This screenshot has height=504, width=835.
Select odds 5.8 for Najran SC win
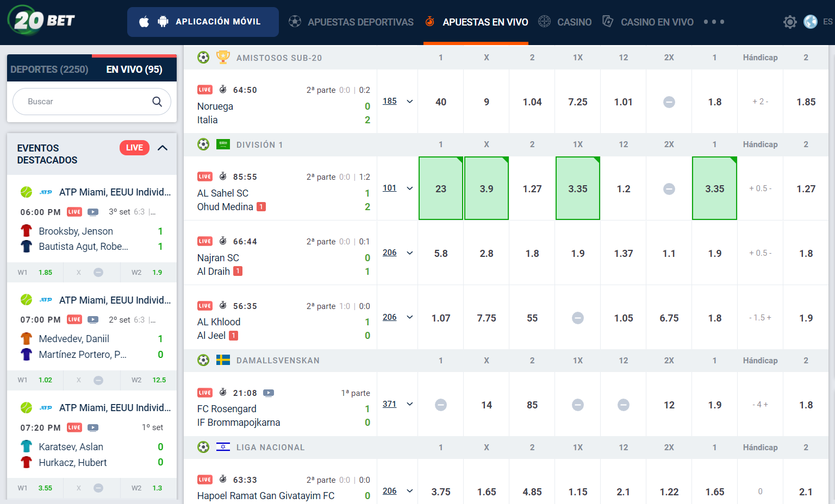coord(441,253)
